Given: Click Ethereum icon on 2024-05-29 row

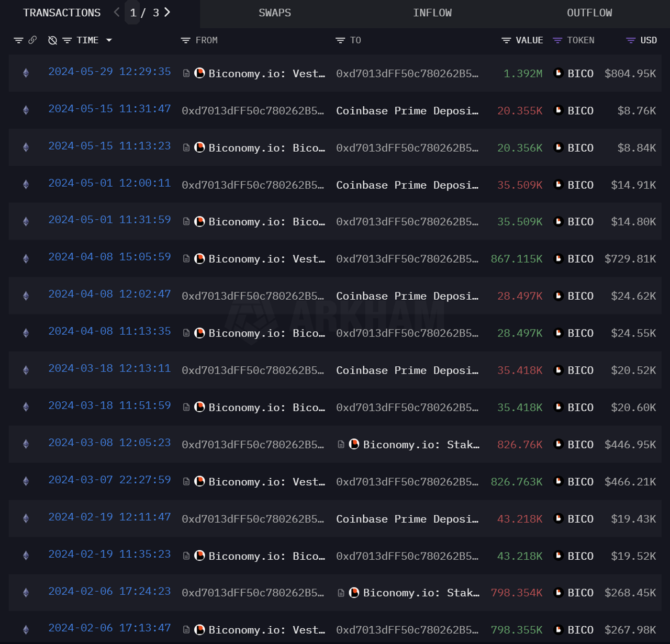Looking at the screenshot, I should (26, 73).
